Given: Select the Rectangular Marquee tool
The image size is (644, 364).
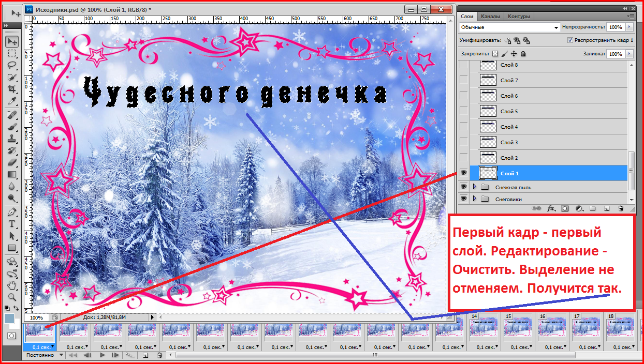Looking at the screenshot, I should [11, 53].
